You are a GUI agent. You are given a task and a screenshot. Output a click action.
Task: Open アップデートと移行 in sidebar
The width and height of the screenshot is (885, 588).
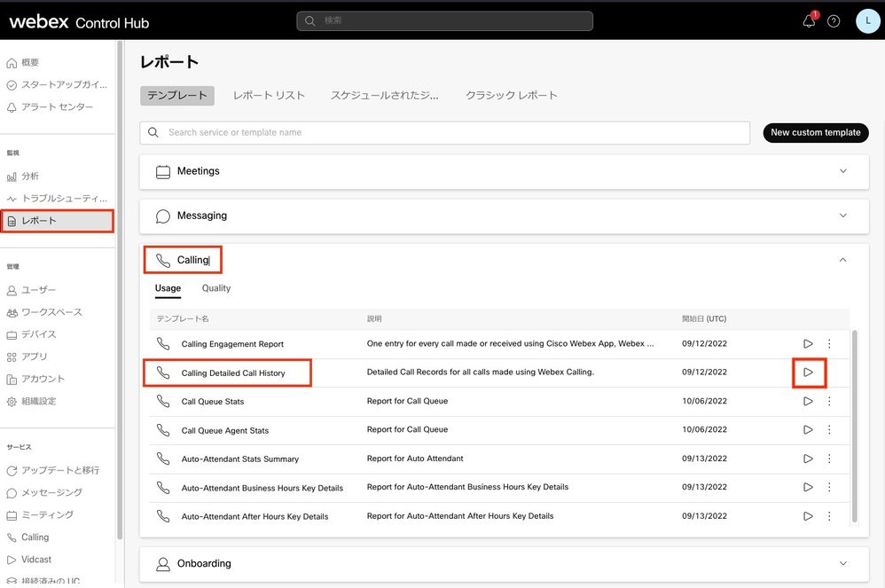coord(53,471)
